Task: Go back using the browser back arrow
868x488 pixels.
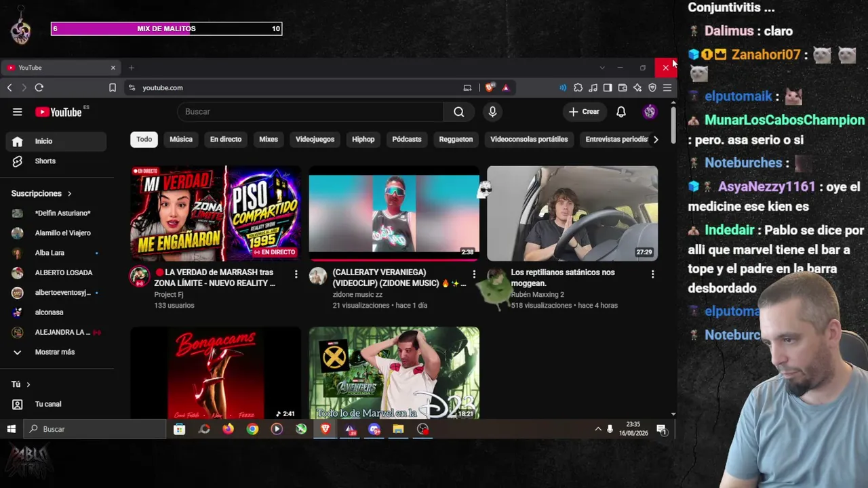Action: pyautogui.click(x=9, y=87)
